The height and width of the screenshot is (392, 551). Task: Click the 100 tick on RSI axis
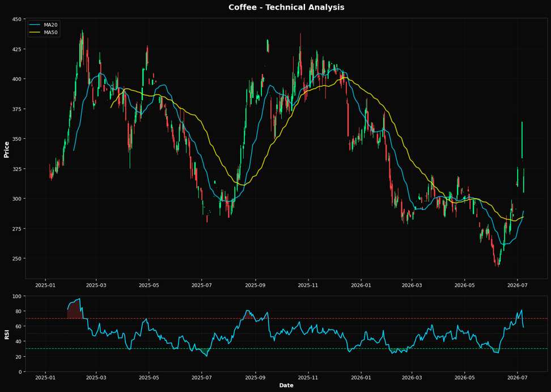coord(17,296)
